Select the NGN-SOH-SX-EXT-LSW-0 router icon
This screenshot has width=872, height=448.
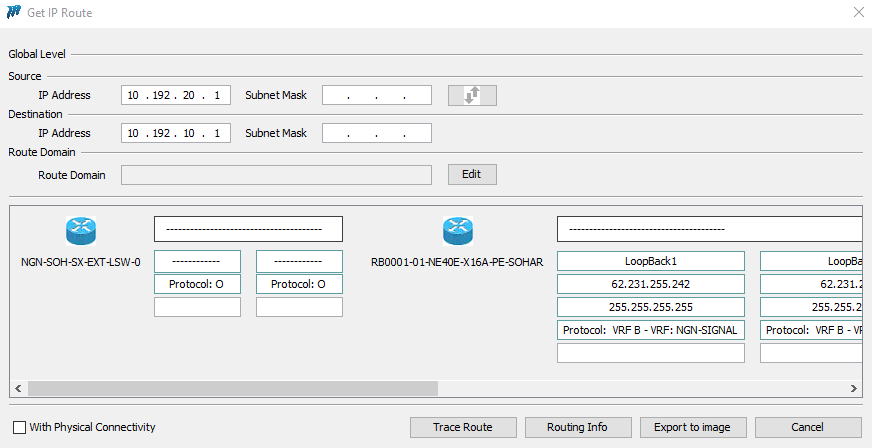pyautogui.click(x=81, y=231)
